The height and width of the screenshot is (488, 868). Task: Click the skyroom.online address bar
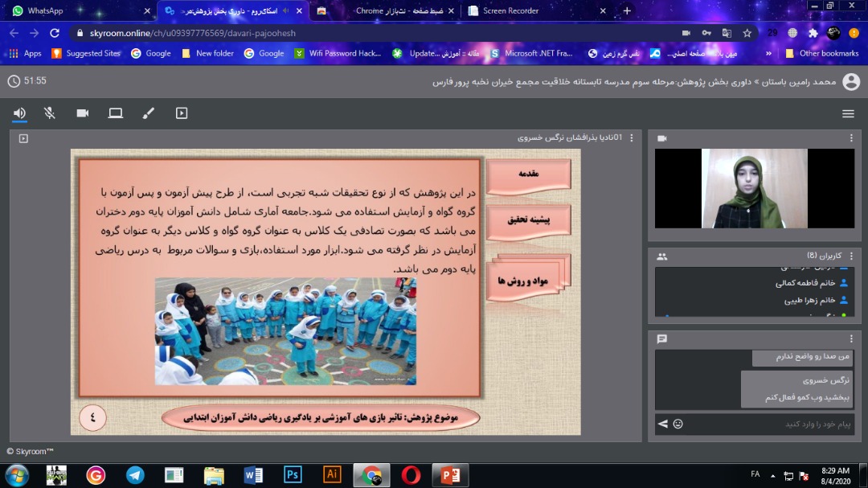[x=376, y=33]
